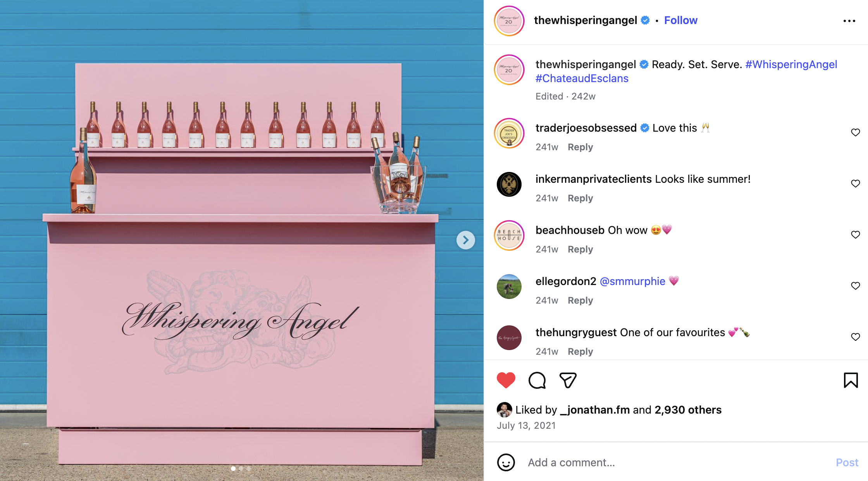Jump to second carousel dot indicator

241,469
